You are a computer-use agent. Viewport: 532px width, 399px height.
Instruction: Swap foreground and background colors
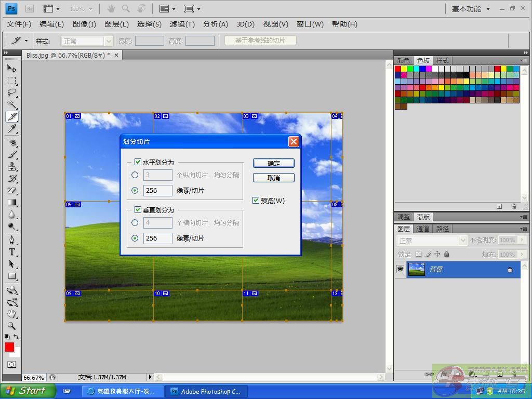pyautogui.click(x=16, y=337)
